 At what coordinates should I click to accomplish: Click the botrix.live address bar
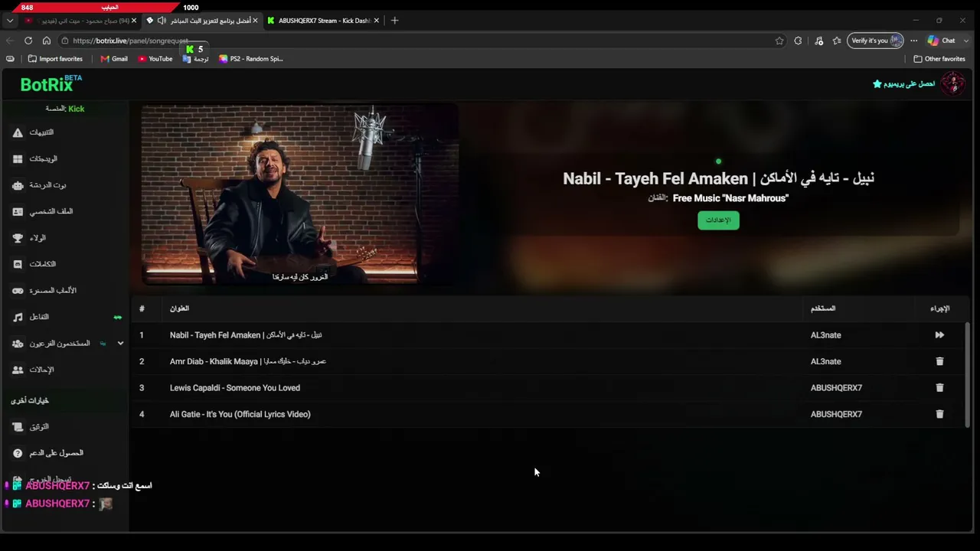tap(413, 41)
